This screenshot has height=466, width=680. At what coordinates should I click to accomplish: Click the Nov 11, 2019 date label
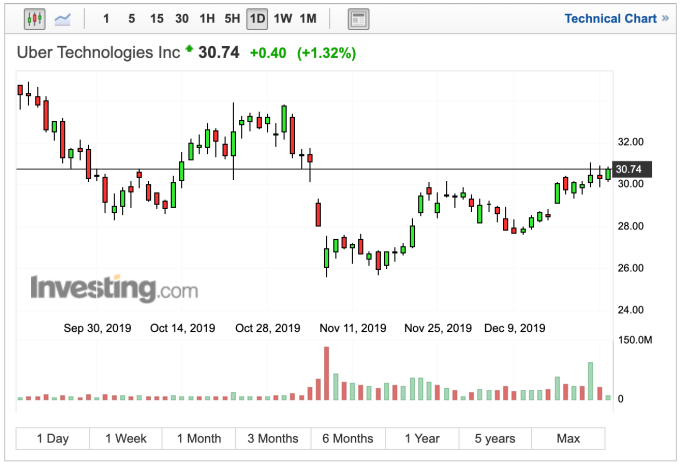coord(353,328)
